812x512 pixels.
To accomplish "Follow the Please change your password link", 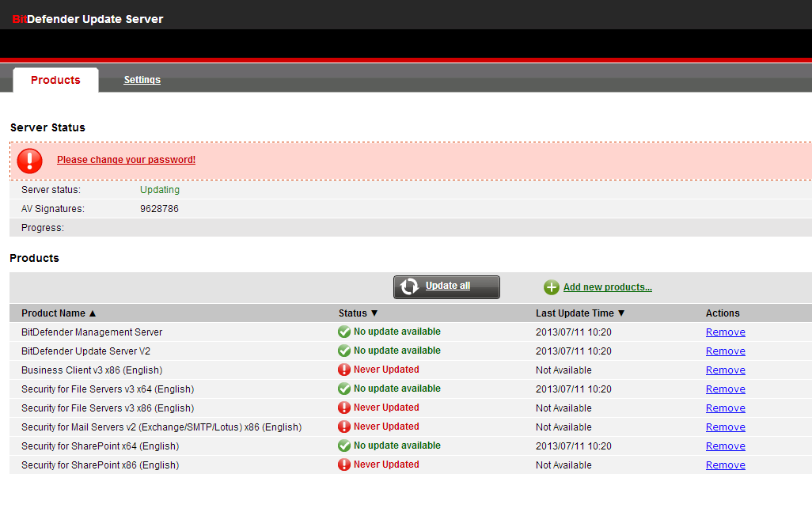I will [127, 160].
